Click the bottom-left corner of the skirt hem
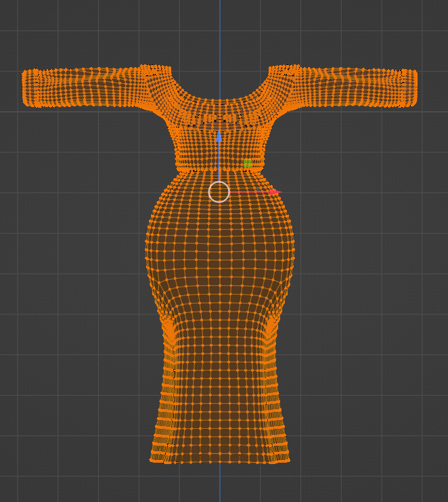This screenshot has width=448, height=502. point(152,461)
